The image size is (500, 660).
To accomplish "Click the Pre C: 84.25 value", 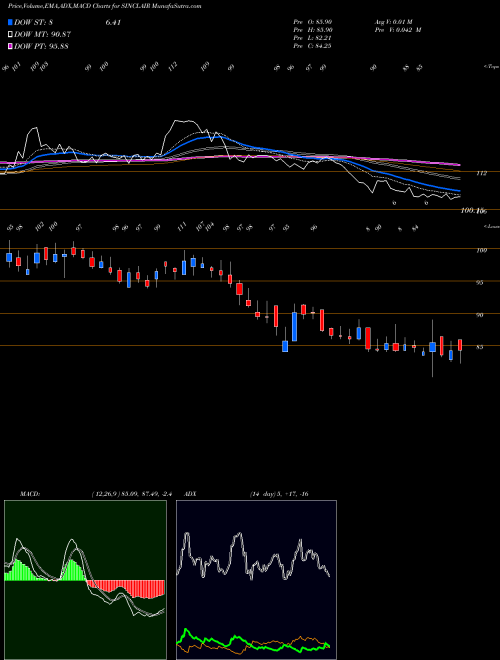I will (x=313, y=46).
